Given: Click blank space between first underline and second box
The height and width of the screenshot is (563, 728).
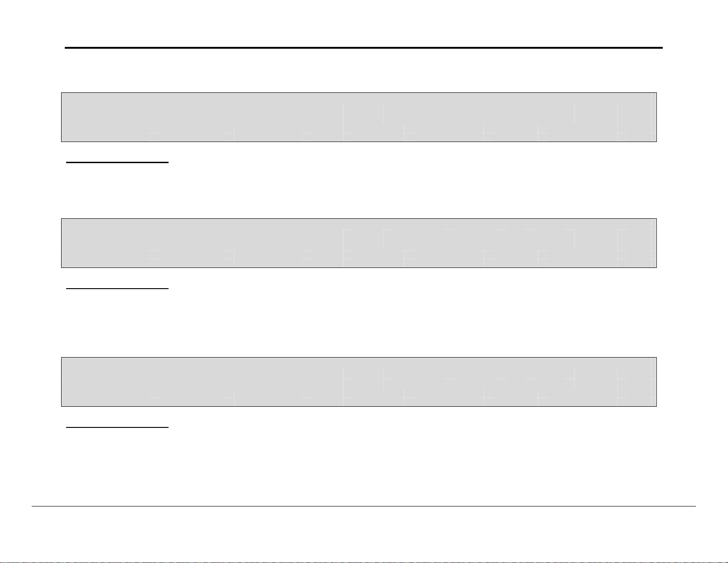Looking at the screenshot, I should [x=363, y=191].
